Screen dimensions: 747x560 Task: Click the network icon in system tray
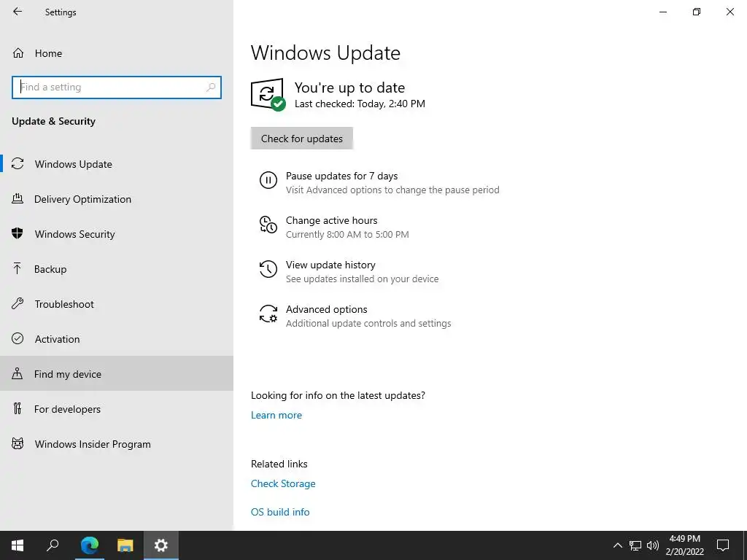point(635,545)
